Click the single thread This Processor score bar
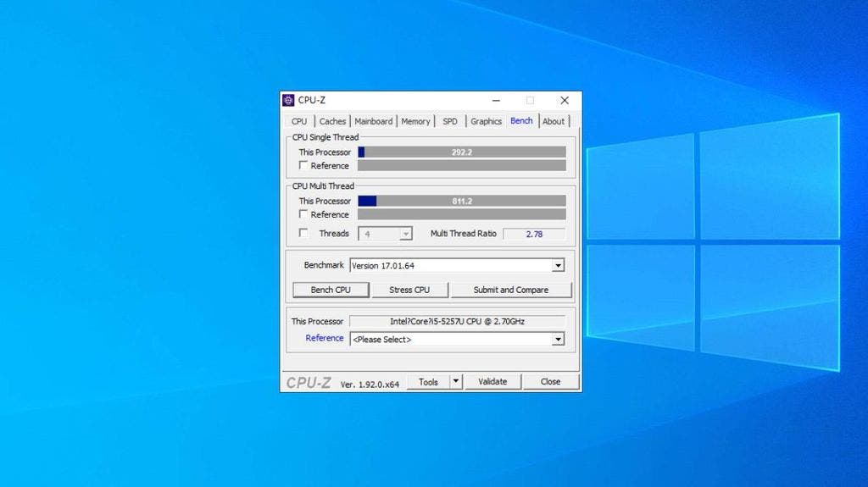Viewport: 868px width, 487px height. tap(462, 152)
